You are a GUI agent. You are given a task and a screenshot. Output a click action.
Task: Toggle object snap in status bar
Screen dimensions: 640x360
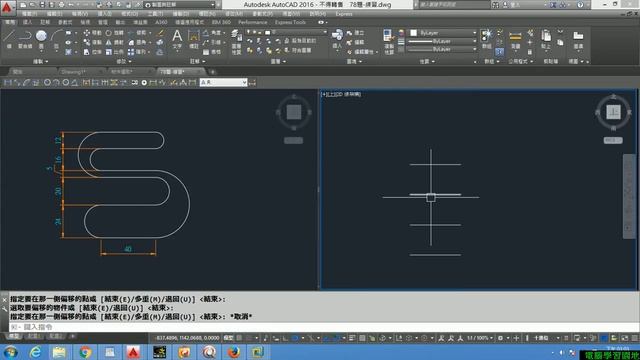pyautogui.click(x=337, y=338)
